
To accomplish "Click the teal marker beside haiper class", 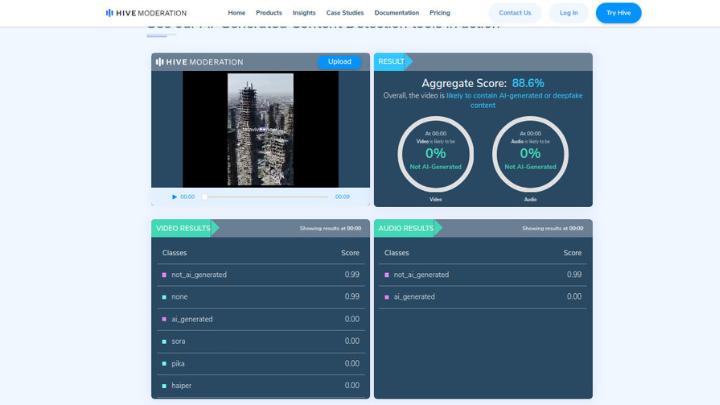I will coord(164,385).
